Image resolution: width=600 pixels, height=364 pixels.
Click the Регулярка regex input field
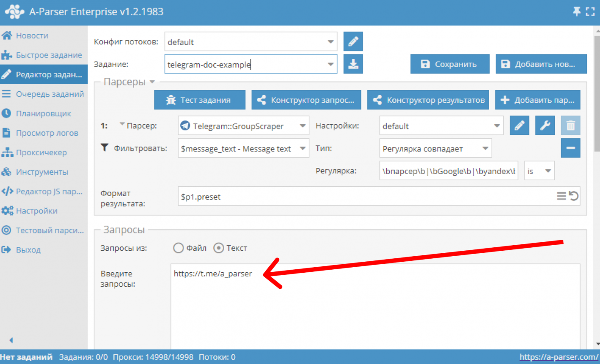(x=449, y=171)
